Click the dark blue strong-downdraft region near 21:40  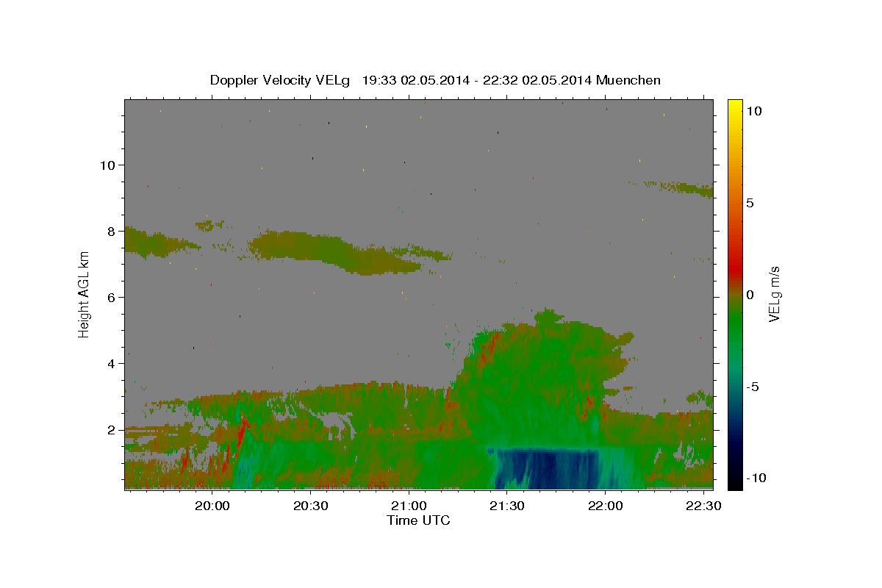(545, 469)
